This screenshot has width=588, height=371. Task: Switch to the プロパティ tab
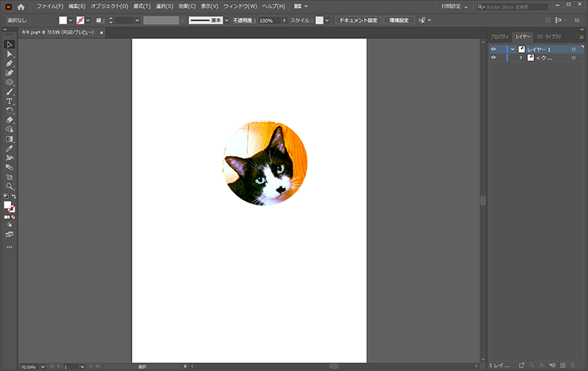click(x=500, y=36)
